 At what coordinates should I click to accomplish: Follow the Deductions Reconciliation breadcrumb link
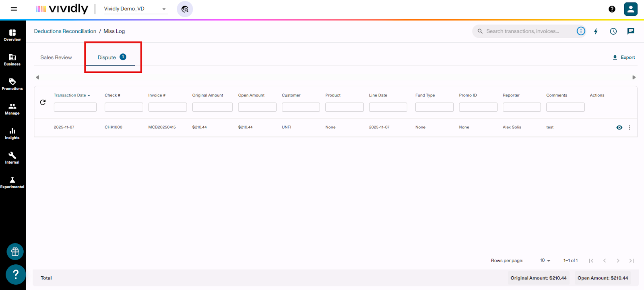(65, 31)
